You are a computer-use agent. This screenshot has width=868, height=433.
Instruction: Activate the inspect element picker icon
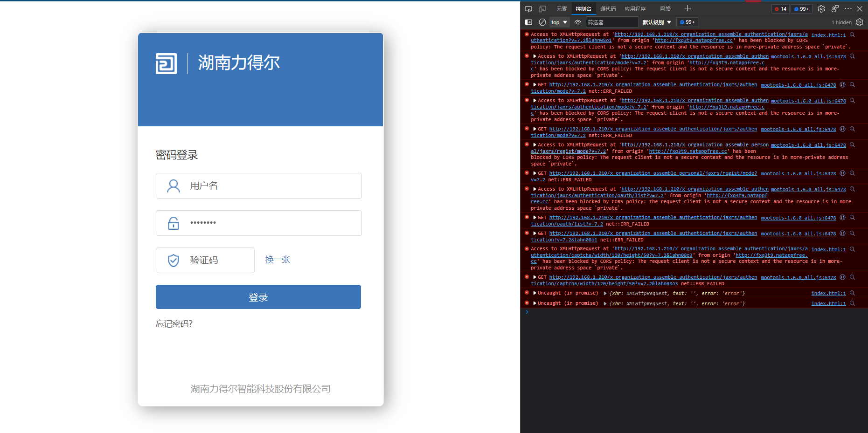pos(528,9)
